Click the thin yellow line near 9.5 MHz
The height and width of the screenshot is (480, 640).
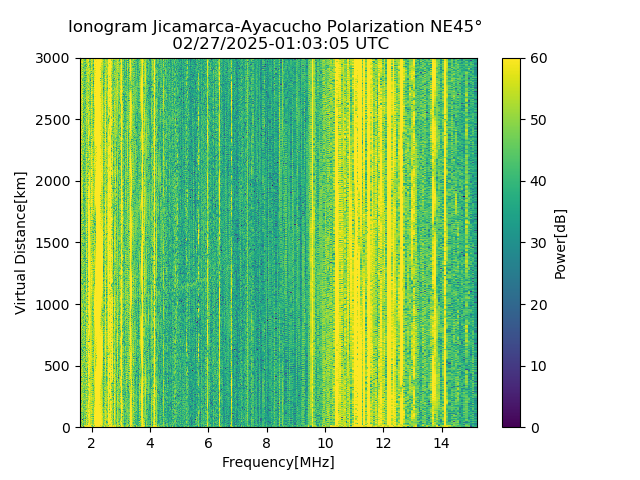pos(312,243)
